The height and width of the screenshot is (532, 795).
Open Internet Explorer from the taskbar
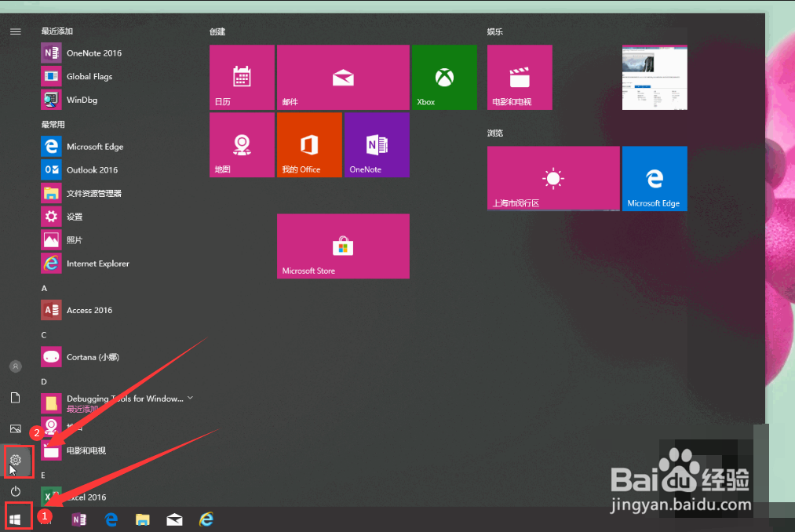tap(206, 519)
